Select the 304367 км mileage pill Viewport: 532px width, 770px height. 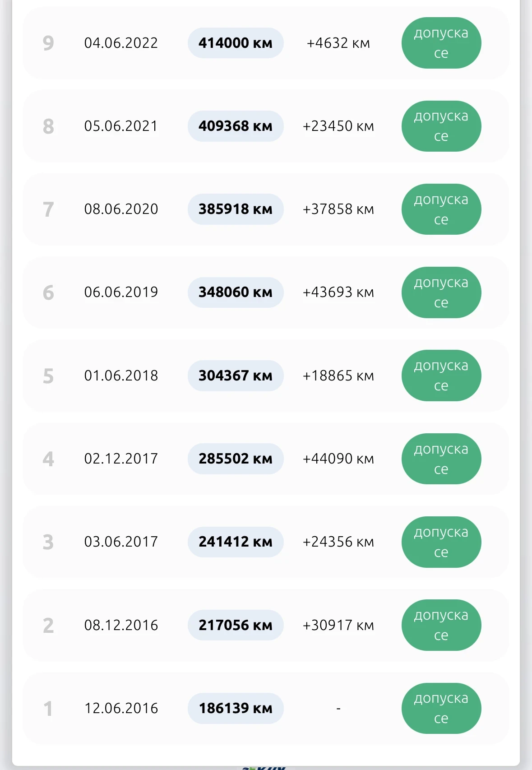pos(236,376)
